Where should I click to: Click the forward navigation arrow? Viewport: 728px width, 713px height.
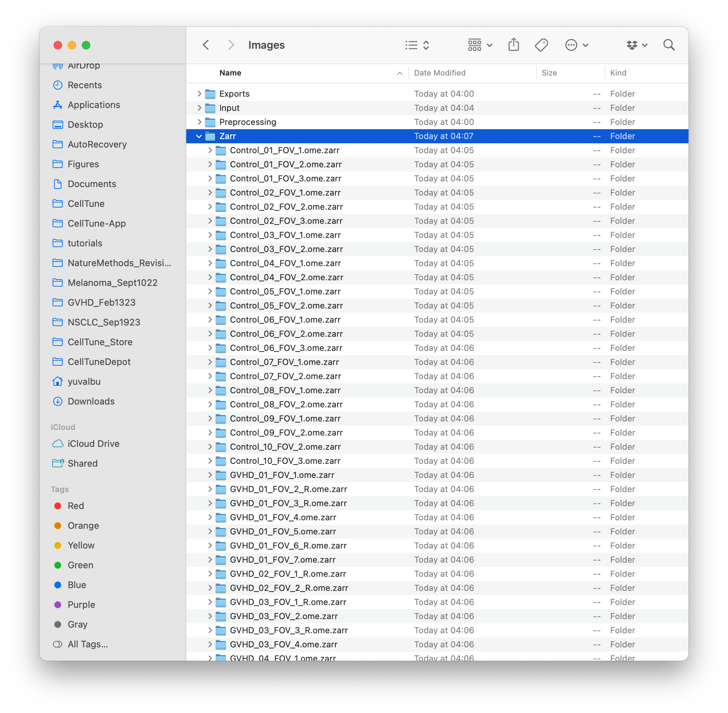(x=231, y=44)
